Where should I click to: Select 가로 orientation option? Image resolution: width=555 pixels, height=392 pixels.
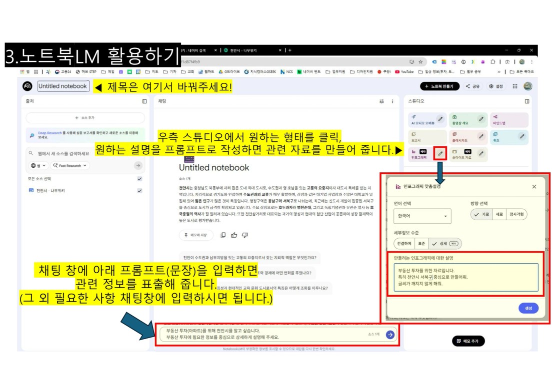pos(481,214)
